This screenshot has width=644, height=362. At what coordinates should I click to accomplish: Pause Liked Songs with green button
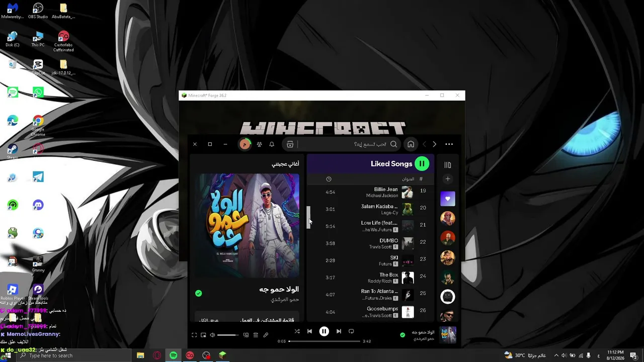coord(422,164)
